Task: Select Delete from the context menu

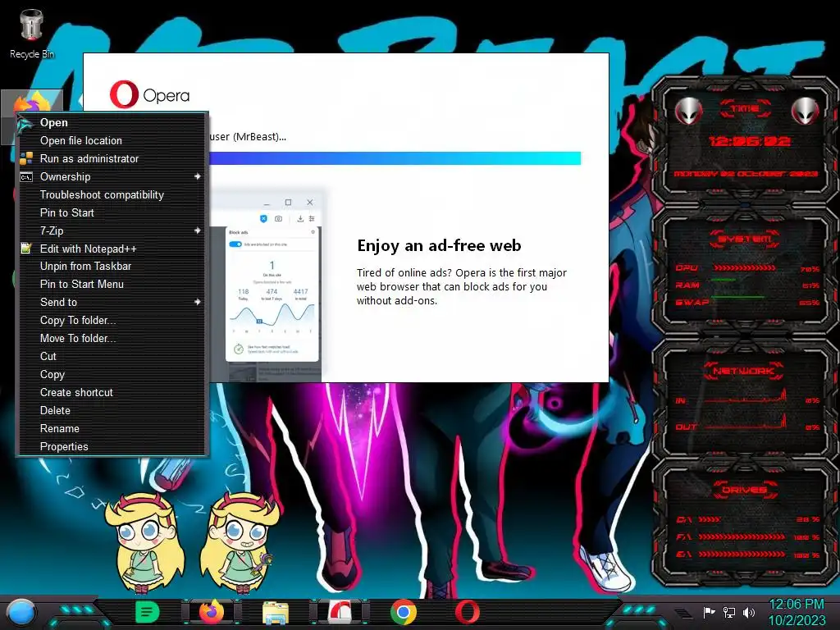Action: point(112,410)
